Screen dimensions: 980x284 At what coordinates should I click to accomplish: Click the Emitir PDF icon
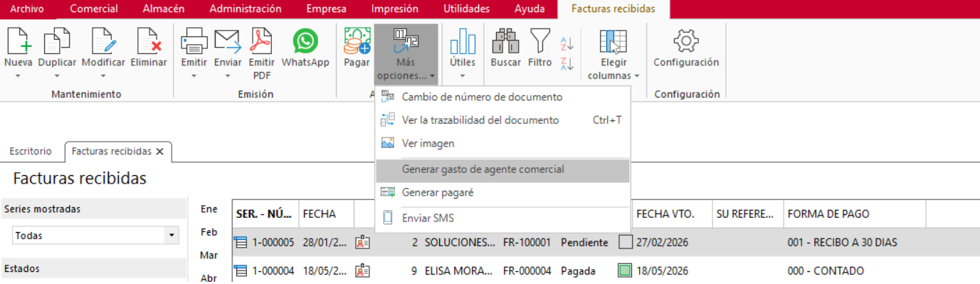click(x=262, y=40)
